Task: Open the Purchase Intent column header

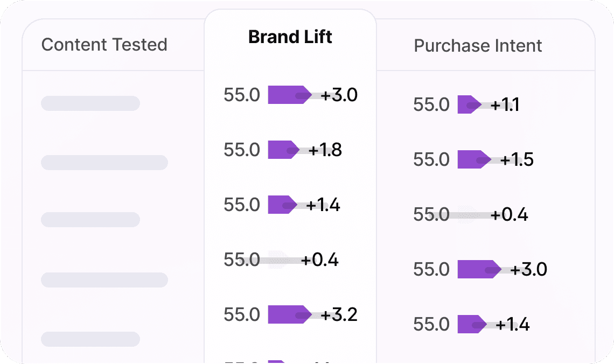Action: (x=478, y=46)
